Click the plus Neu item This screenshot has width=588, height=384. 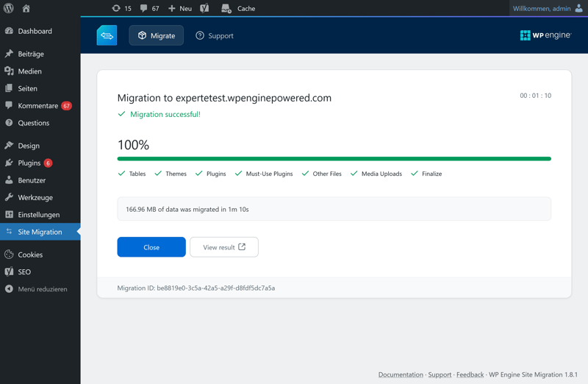point(180,8)
